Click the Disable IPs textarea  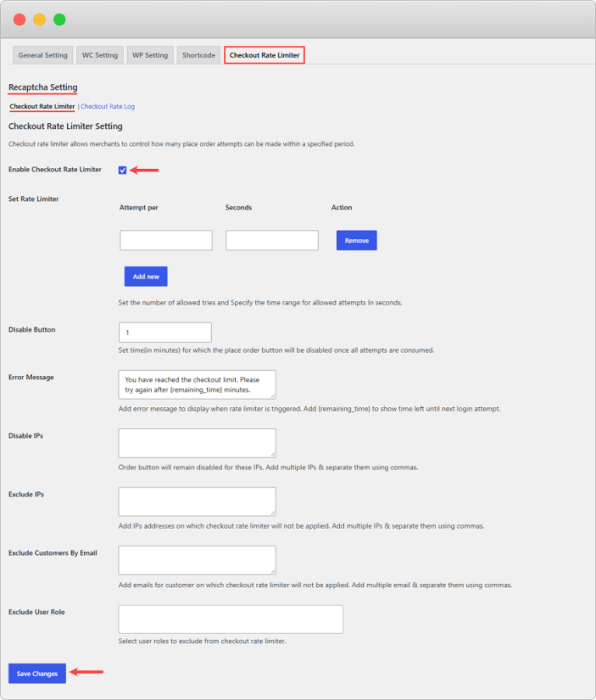(x=198, y=443)
